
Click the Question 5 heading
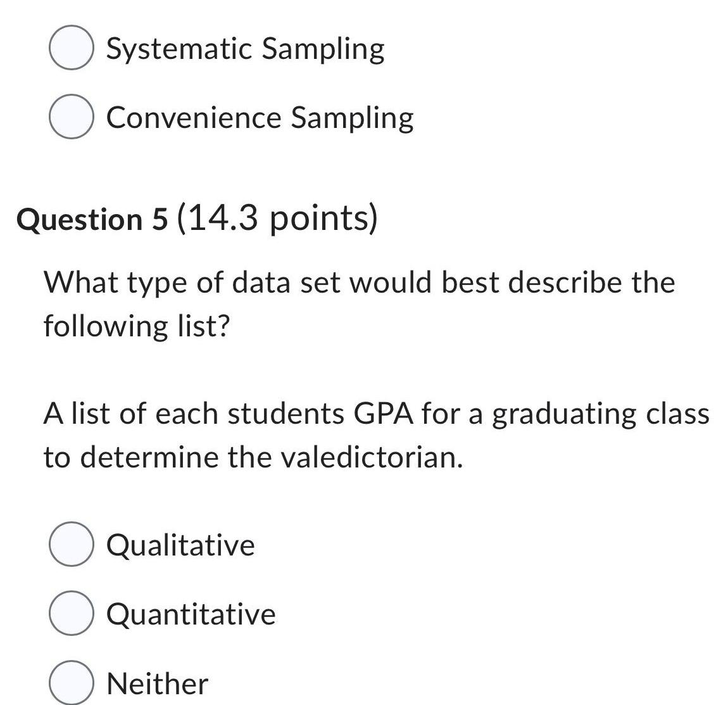click(x=91, y=218)
